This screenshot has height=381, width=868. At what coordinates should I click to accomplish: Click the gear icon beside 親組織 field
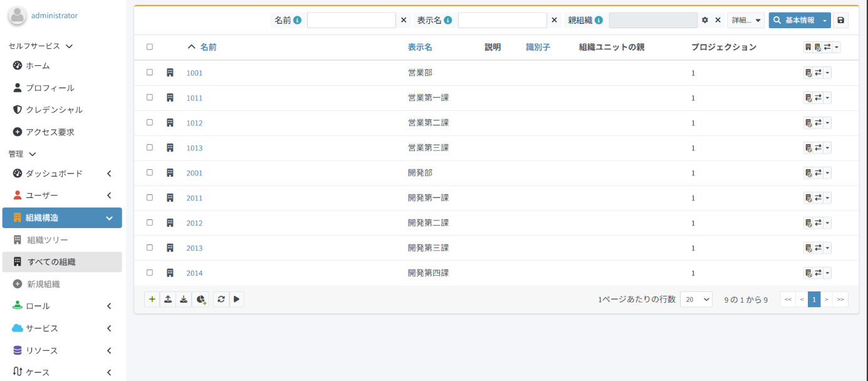point(705,21)
